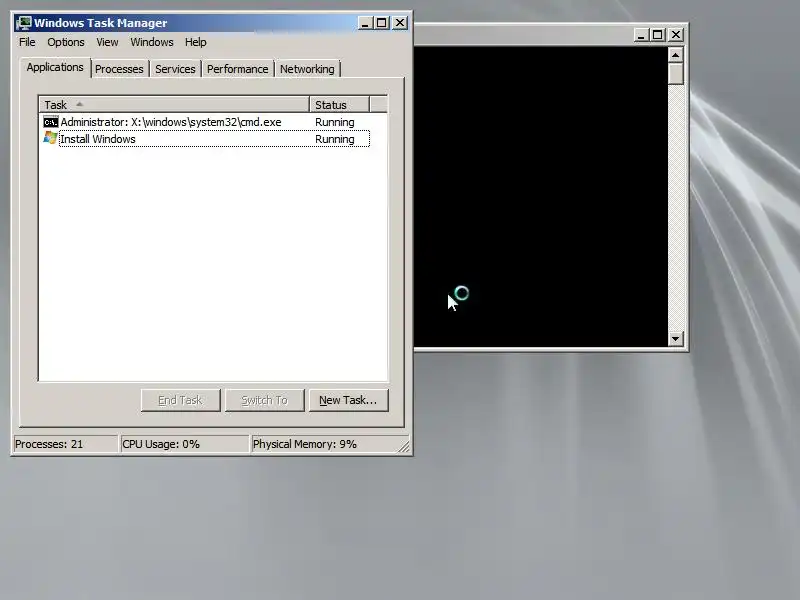800x600 pixels.
Task: Click the Task Manager resize grip corner
Action: click(404, 446)
